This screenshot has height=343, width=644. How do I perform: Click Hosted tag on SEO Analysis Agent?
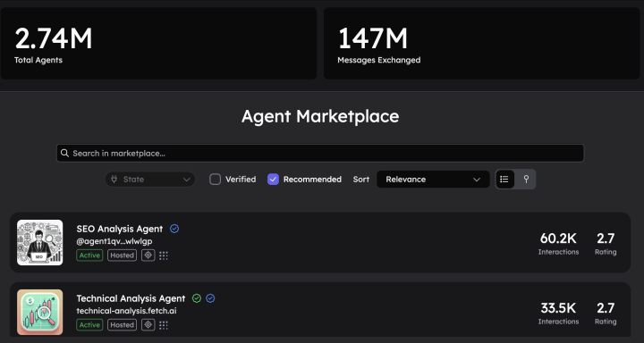point(122,255)
